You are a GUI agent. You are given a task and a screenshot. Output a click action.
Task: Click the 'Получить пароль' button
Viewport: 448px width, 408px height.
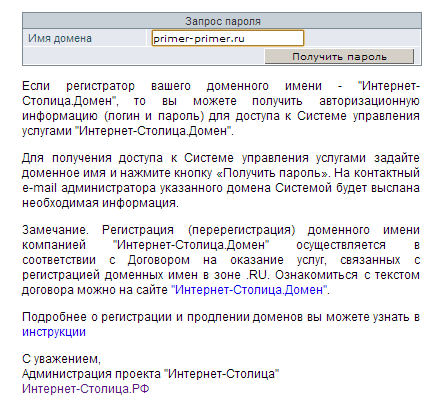339,56
